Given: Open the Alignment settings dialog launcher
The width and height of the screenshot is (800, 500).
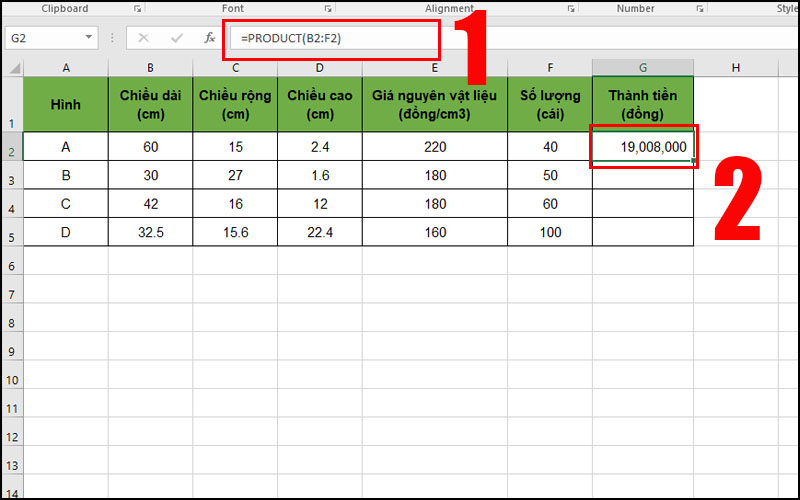Looking at the screenshot, I should (571, 9).
